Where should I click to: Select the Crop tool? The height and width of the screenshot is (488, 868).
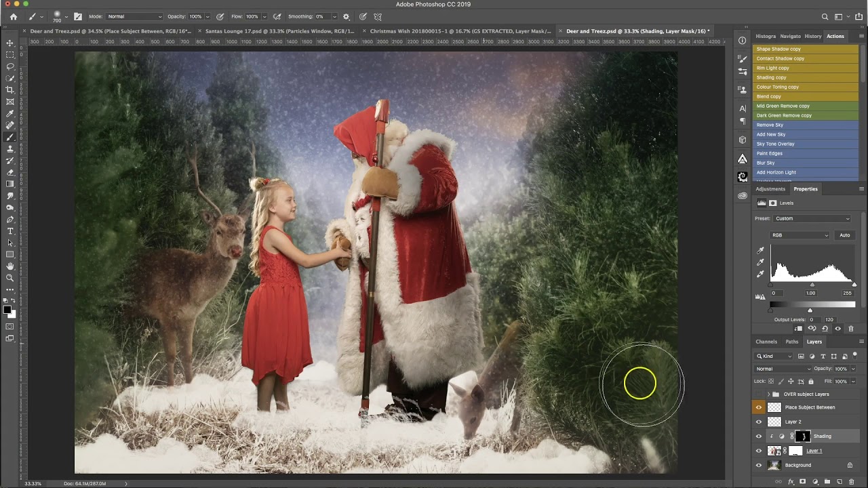click(x=10, y=89)
